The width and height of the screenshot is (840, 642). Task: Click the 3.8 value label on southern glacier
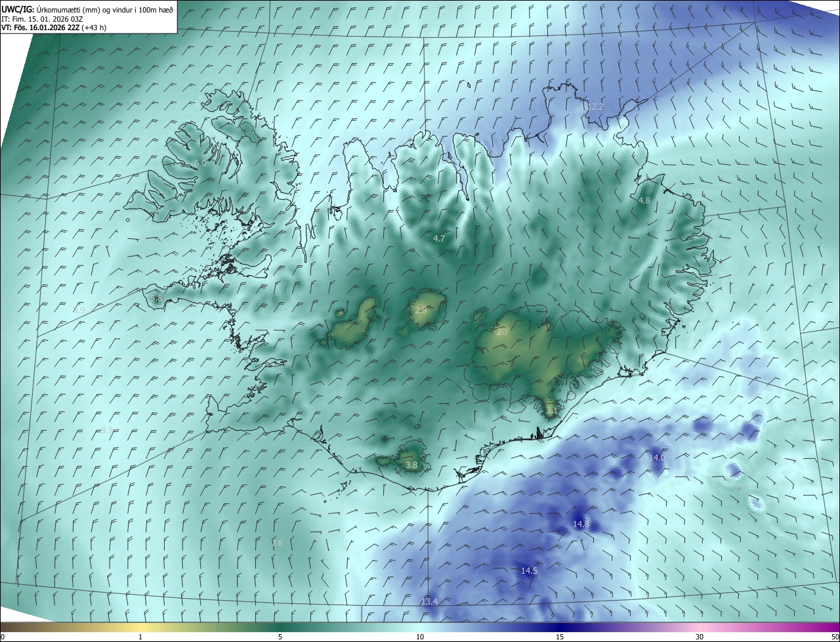click(411, 465)
